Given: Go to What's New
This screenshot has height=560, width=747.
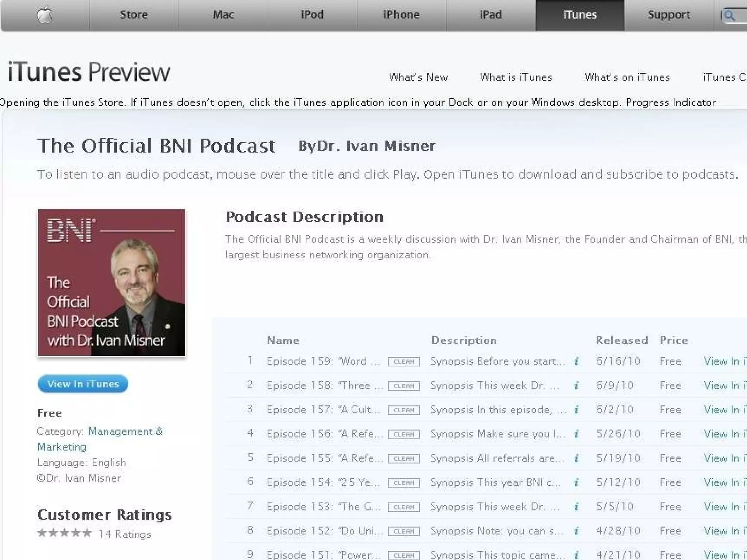Looking at the screenshot, I should coord(418,77).
